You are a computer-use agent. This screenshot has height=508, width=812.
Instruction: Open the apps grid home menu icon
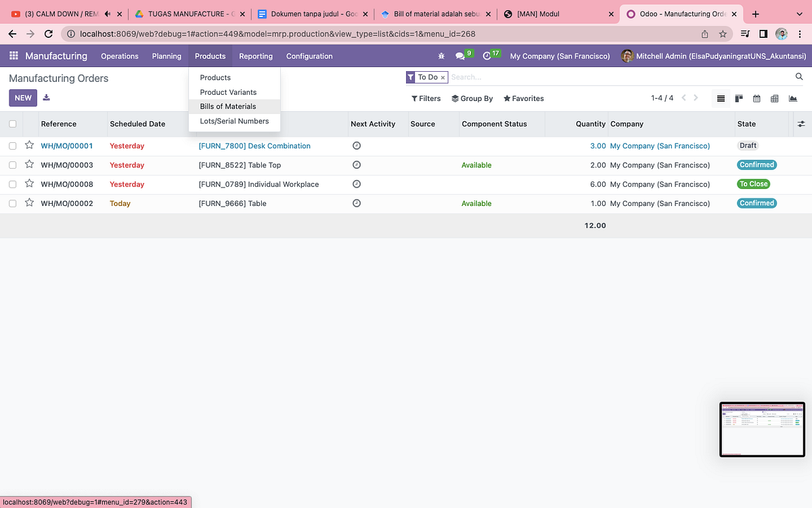[14, 56]
